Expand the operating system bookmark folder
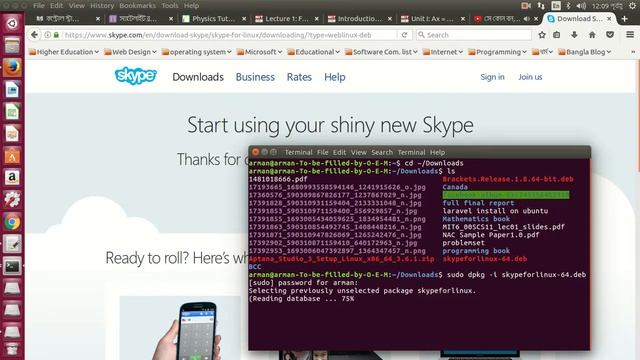 click(x=197, y=52)
